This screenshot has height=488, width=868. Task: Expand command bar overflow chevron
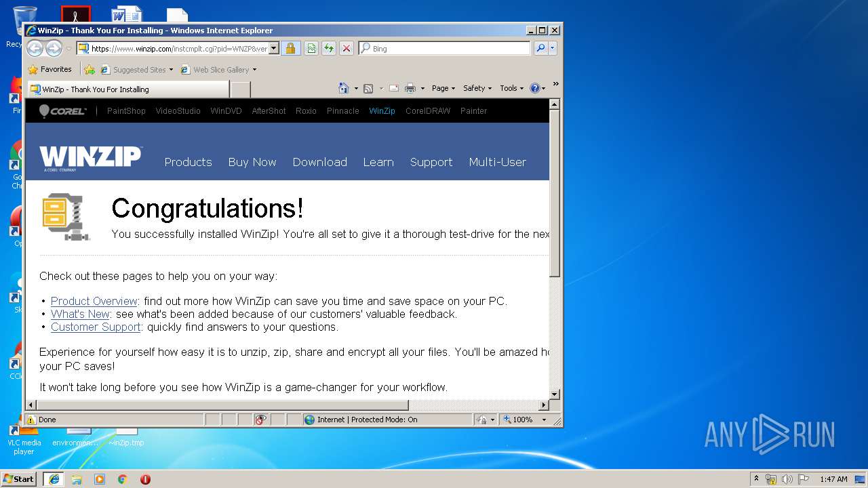[x=555, y=84]
